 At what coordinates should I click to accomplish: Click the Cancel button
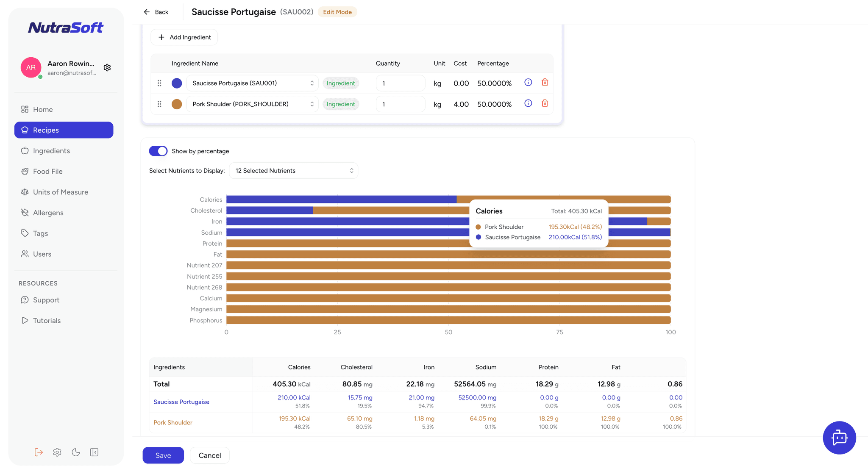[210, 455]
